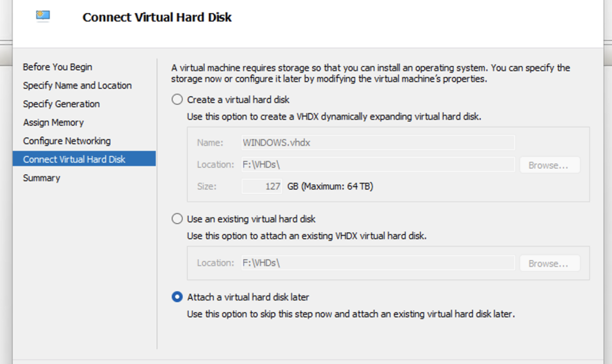Click the Name label in the create section
Image resolution: width=612 pixels, height=364 pixels.
(210, 143)
